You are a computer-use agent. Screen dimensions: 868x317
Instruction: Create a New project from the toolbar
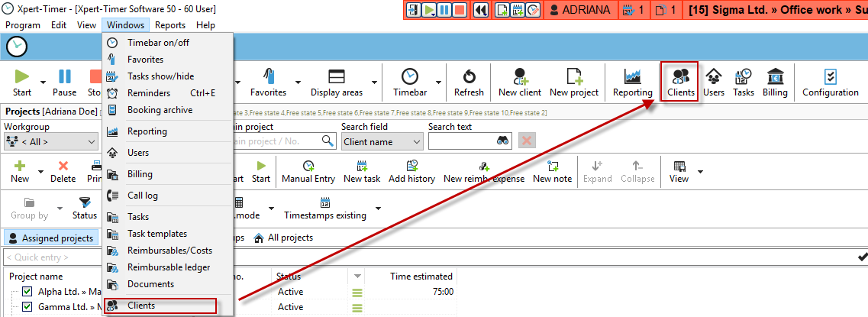(x=573, y=81)
